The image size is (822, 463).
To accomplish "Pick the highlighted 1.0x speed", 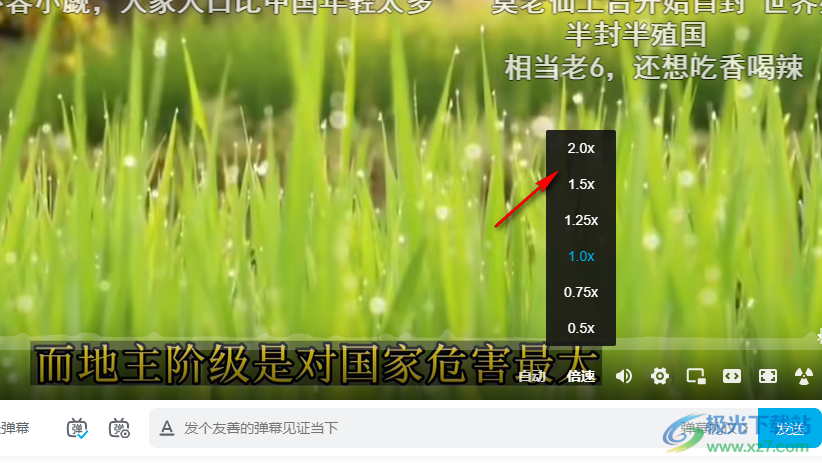I will (x=581, y=256).
